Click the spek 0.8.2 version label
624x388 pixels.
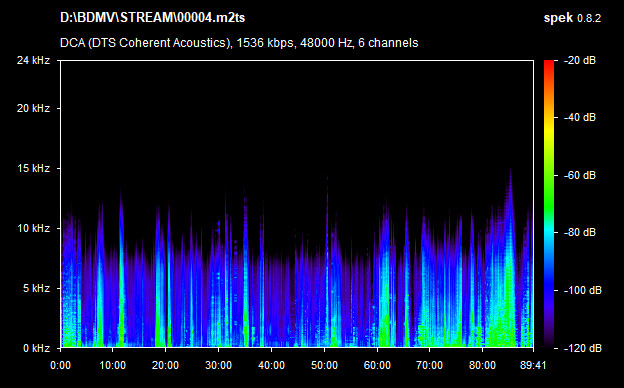pos(572,18)
